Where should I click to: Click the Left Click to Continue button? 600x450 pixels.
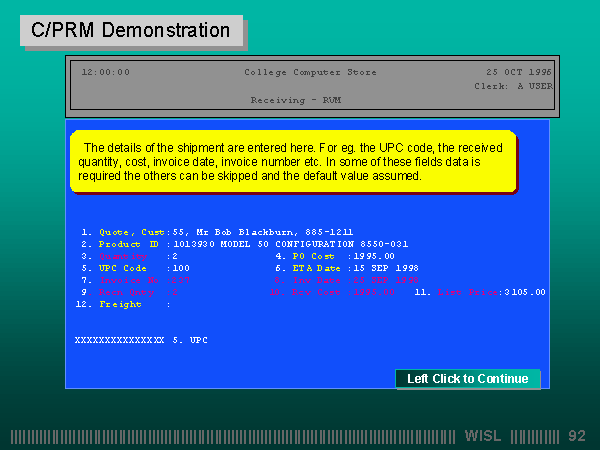467,379
